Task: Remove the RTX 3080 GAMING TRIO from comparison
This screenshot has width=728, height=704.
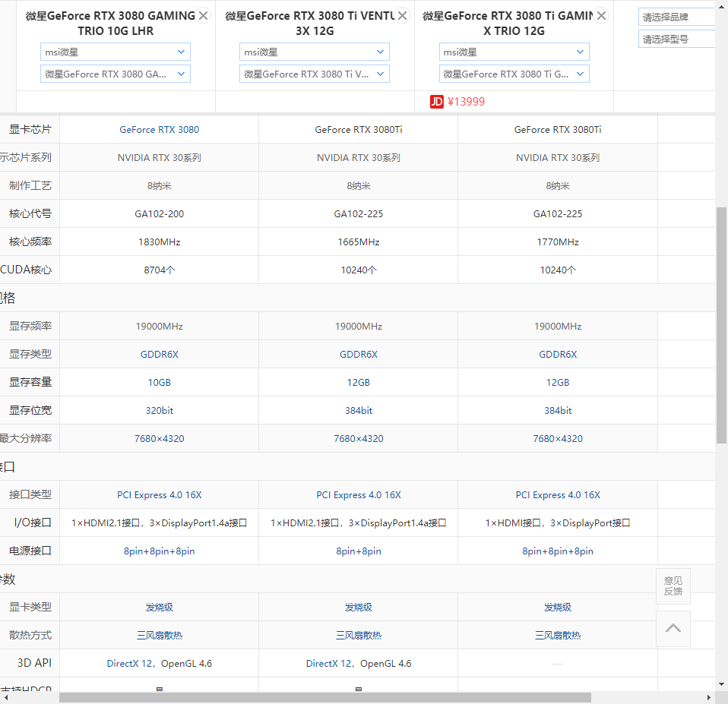Action: [201, 14]
